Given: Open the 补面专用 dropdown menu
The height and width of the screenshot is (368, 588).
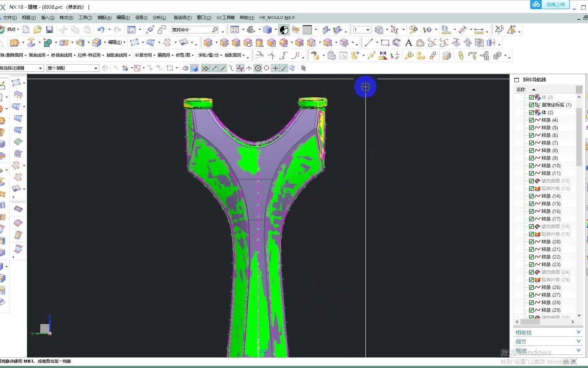Looking at the screenshot, I should click(145, 55).
